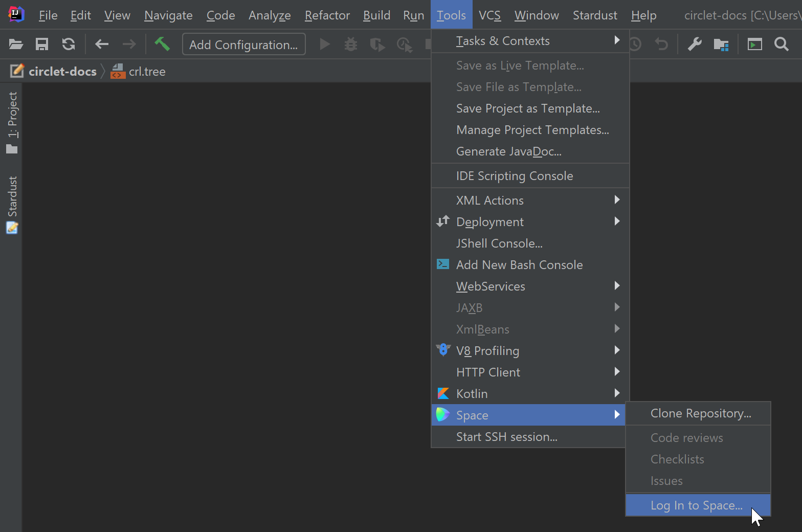802x532 pixels.
Task: Select Save Project as Template...
Action: tap(530, 108)
